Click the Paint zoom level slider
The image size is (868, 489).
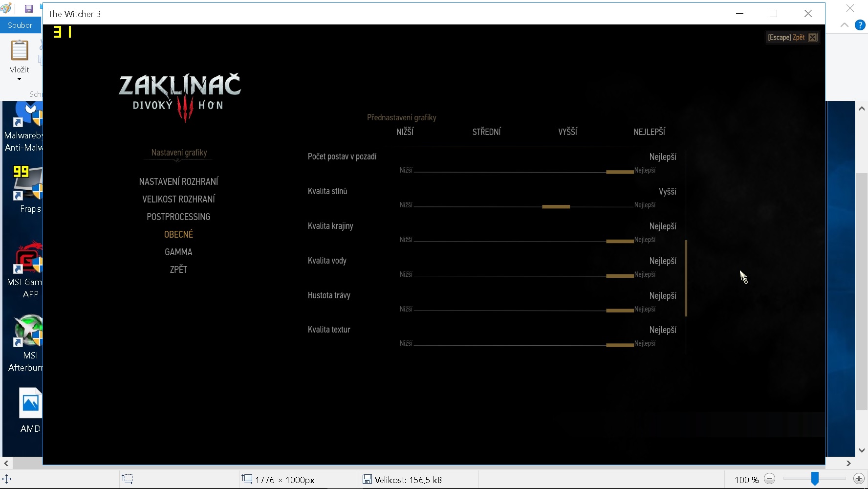click(815, 479)
